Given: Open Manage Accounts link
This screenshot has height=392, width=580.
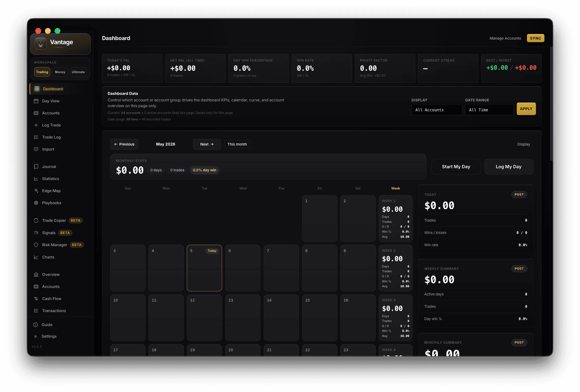Looking at the screenshot, I should 505,38.
